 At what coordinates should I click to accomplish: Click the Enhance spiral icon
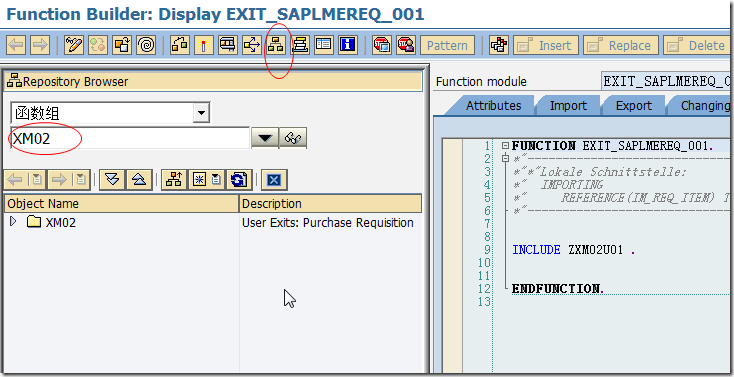pos(147,45)
